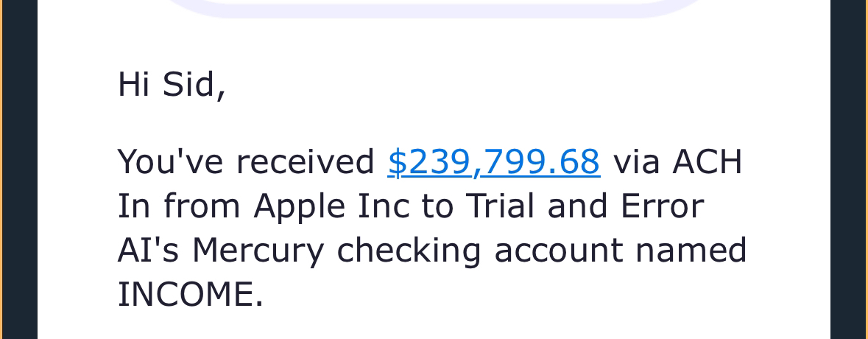Click the "AI's" text before Mercury
This screenshot has height=339, width=868.
(148, 251)
